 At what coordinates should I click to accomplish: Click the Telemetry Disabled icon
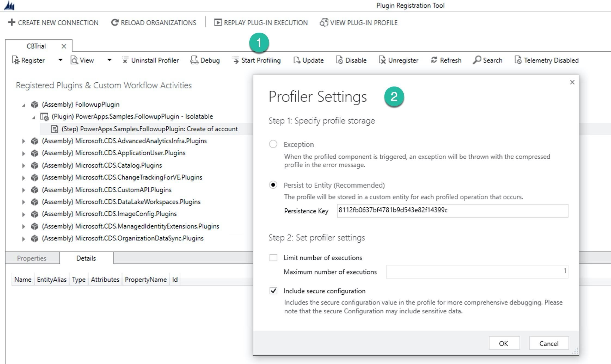pos(518,60)
